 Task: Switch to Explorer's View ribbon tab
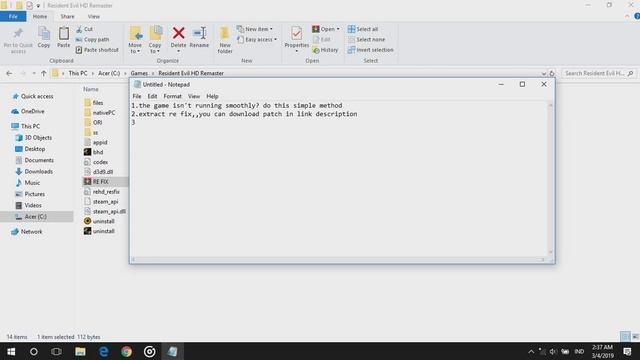click(x=93, y=16)
